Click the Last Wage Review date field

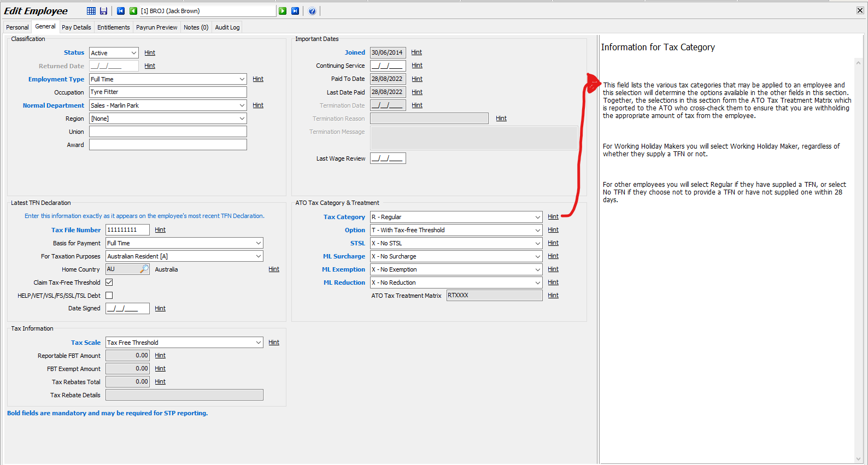point(388,158)
